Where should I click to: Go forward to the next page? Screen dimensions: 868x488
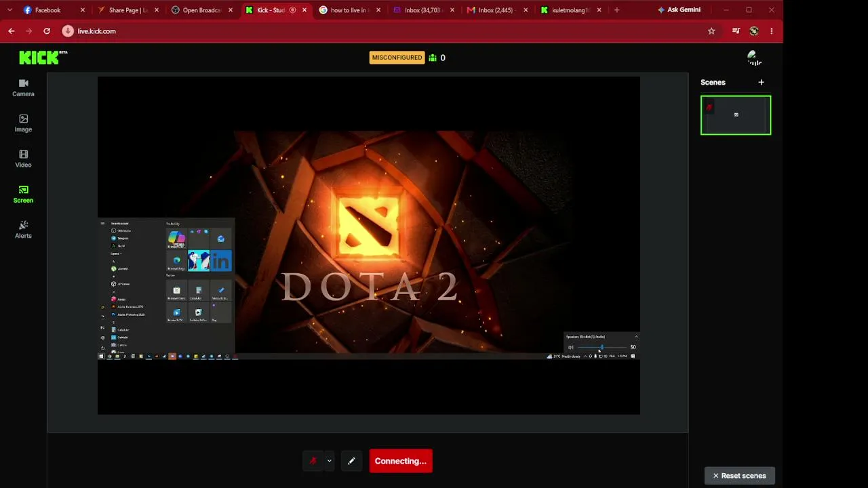29,31
